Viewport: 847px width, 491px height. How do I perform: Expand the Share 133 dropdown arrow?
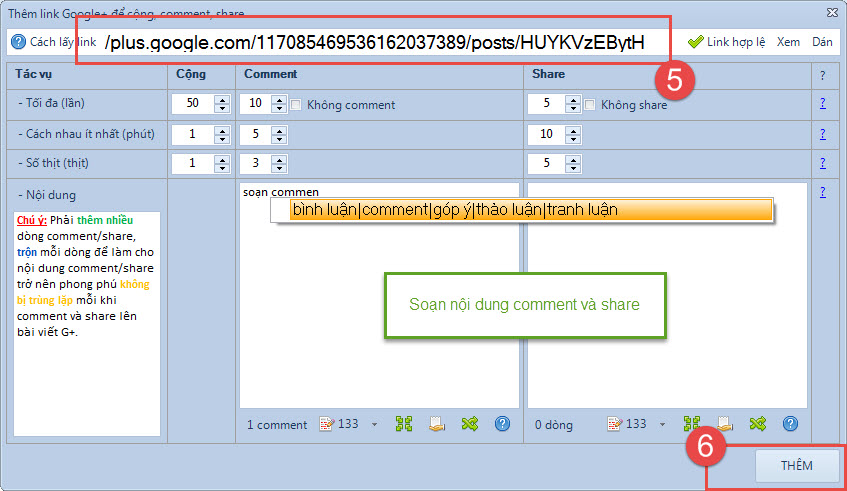[662, 425]
